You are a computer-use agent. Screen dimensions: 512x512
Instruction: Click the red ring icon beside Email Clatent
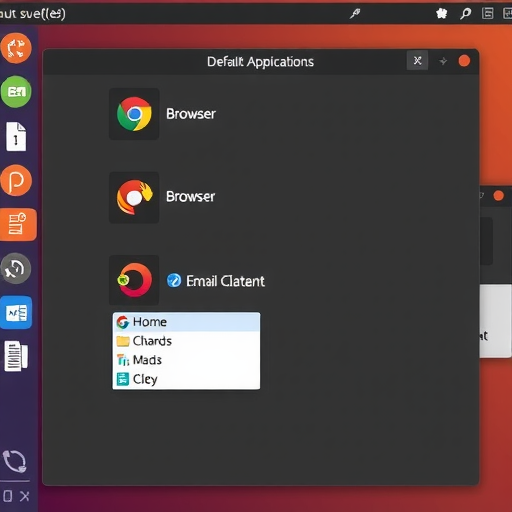pos(134,280)
